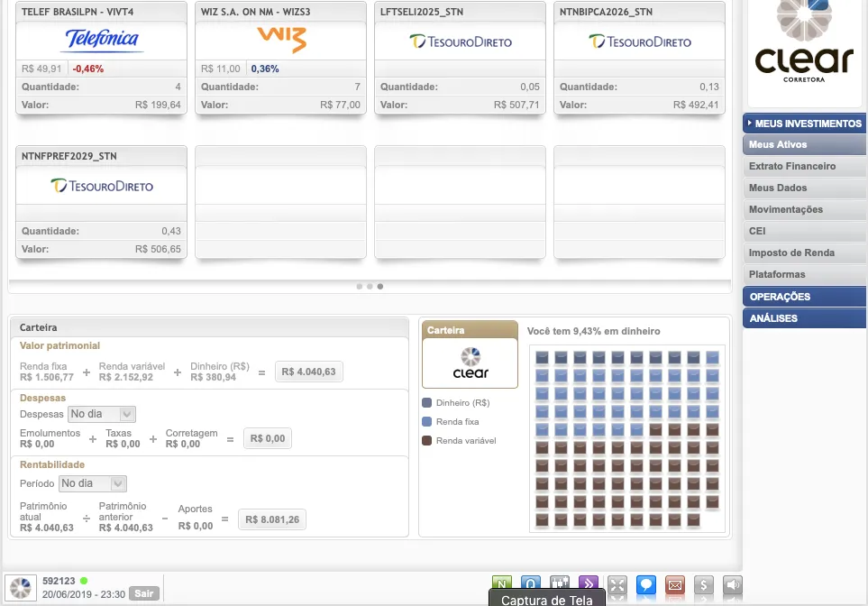
Task: Click the purple double-arrow icon
Action: pyautogui.click(x=589, y=585)
